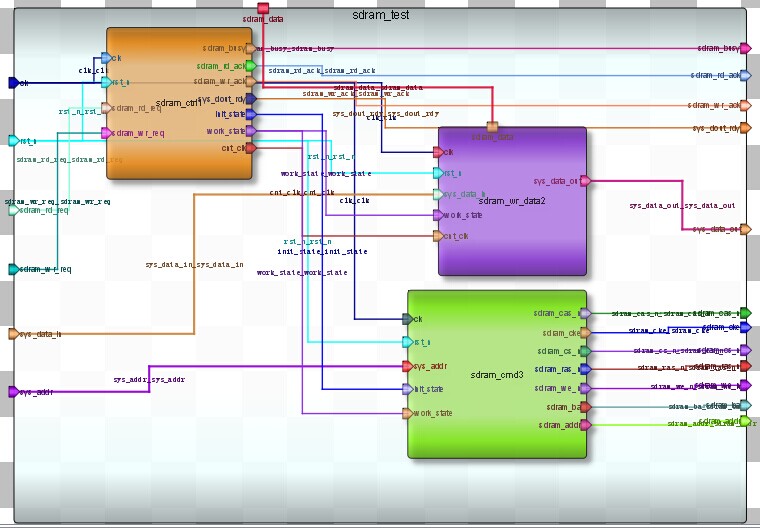Click green sdram_rd_ack pin on sdram_ctrl1
The image size is (760, 528).
[251, 65]
